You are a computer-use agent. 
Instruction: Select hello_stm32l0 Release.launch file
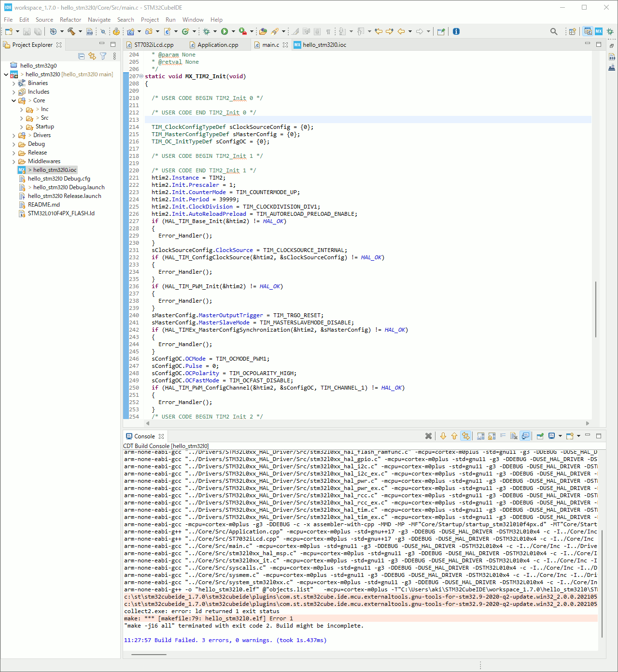click(x=65, y=196)
